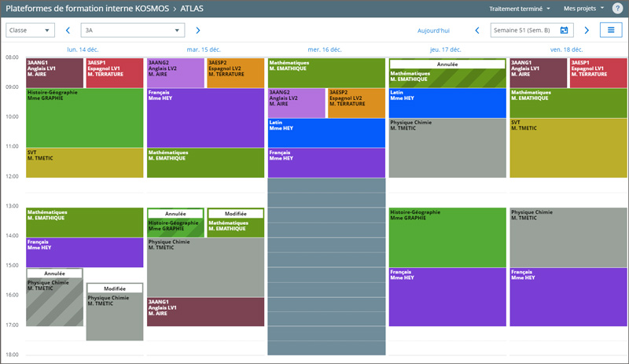This screenshot has width=629, height=364.
Task: Select the jeu. 17 déc. day header
Action: (x=446, y=50)
